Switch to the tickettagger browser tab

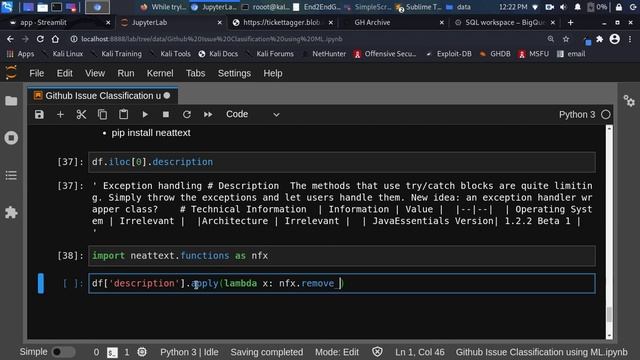pos(282,22)
